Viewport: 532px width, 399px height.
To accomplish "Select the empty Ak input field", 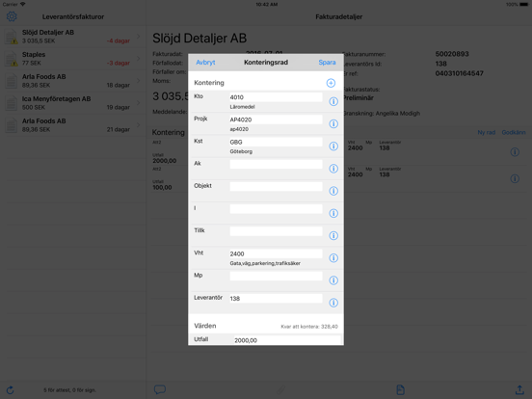I will [276, 165].
